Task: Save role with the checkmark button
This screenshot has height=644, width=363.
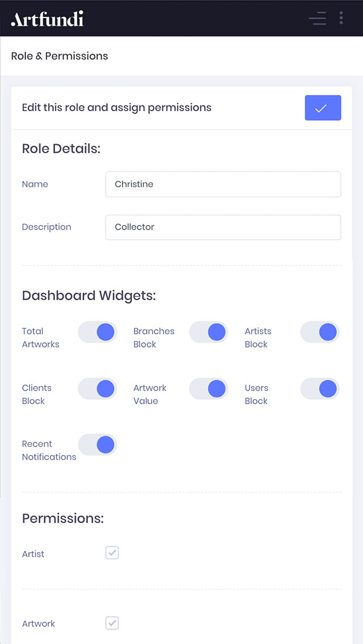Action: [323, 108]
